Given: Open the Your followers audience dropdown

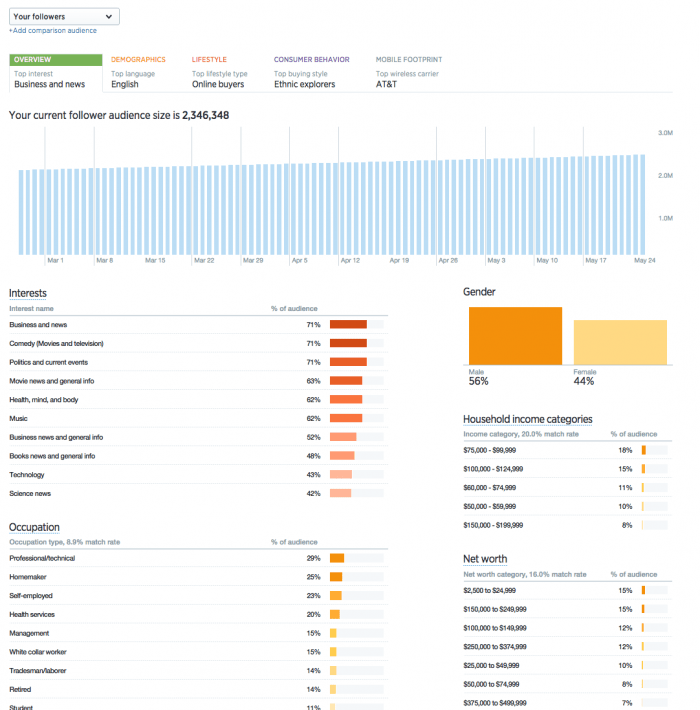Looking at the screenshot, I should (x=64, y=16).
